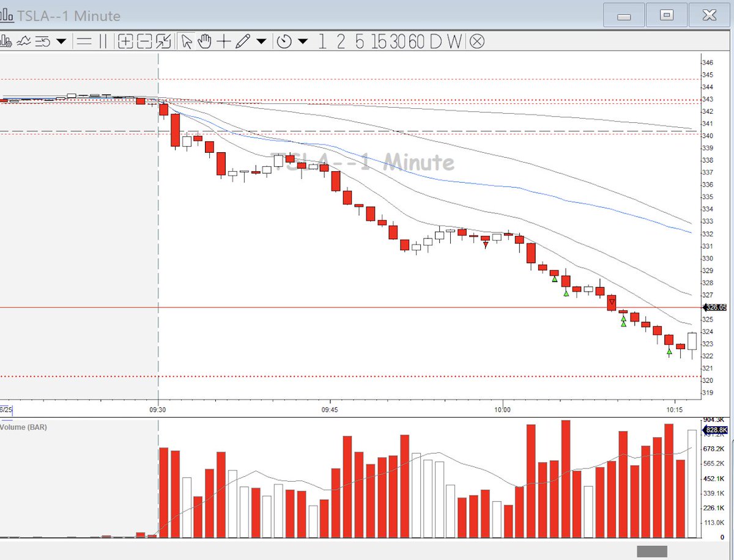Select the hand pan tool
The width and height of the screenshot is (734, 560).
point(205,42)
